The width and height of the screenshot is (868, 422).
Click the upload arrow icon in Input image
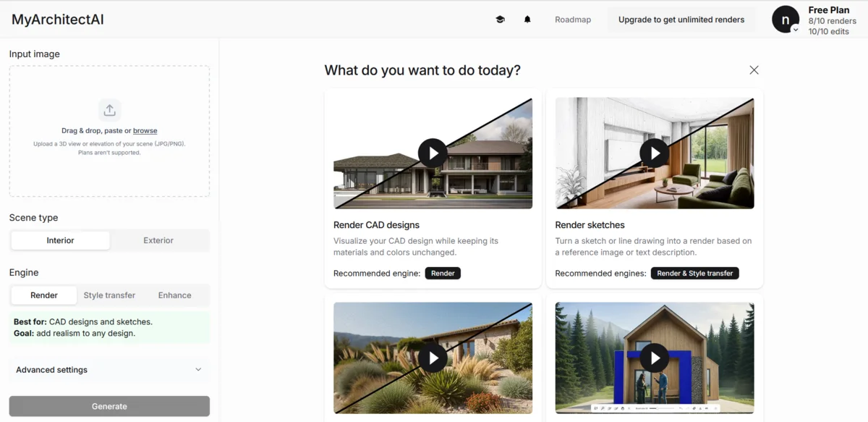pyautogui.click(x=109, y=110)
